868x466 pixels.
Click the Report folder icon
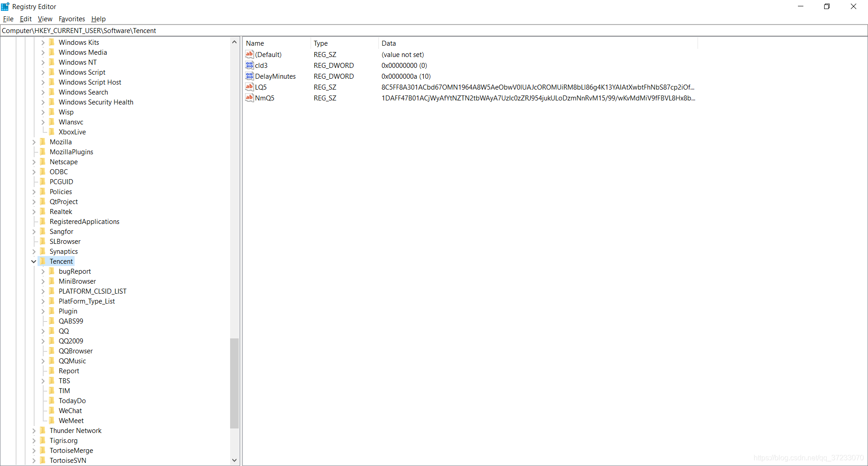pyautogui.click(x=52, y=371)
